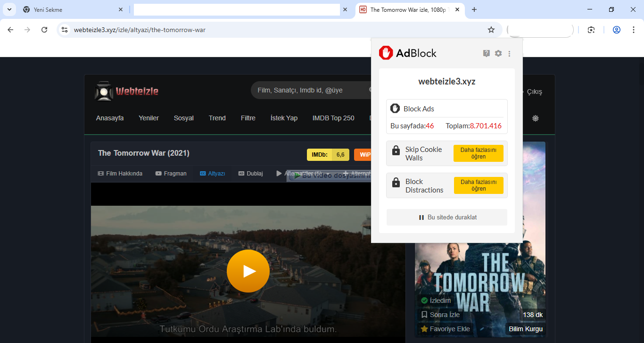The width and height of the screenshot is (644, 343).
Task: Open Filtre menu item
Action: [x=248, y=118]
